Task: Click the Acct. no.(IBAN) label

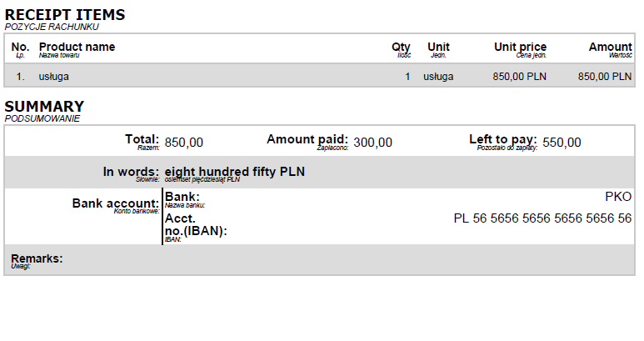Action: (x=196, y=225)
